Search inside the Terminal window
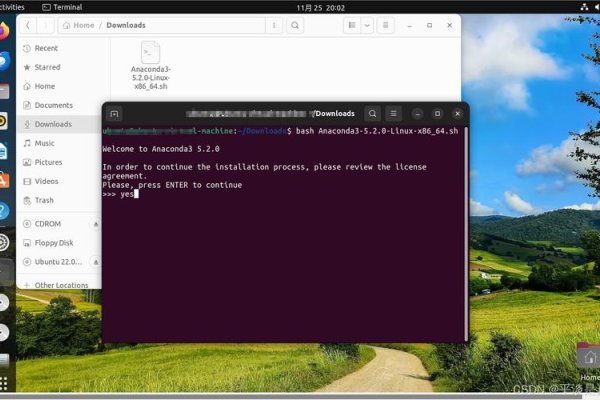 (372, 114)
